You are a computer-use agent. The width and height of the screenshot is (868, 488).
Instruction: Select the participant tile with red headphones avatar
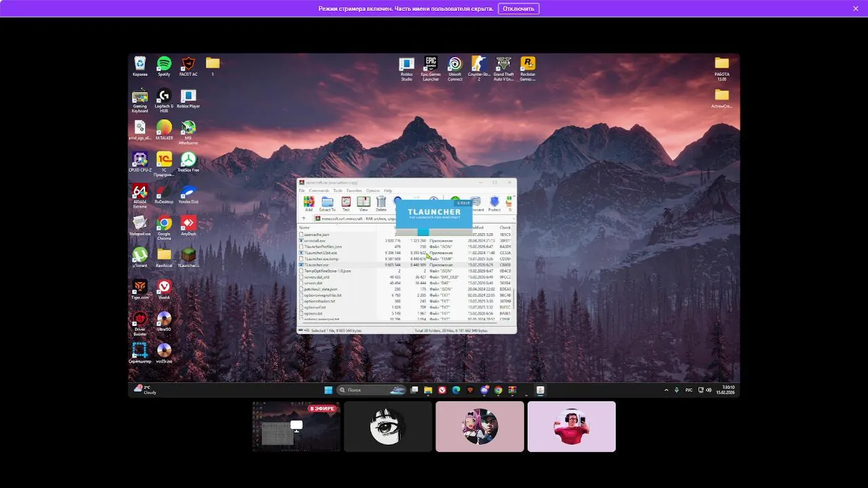(x=572, y=426)
